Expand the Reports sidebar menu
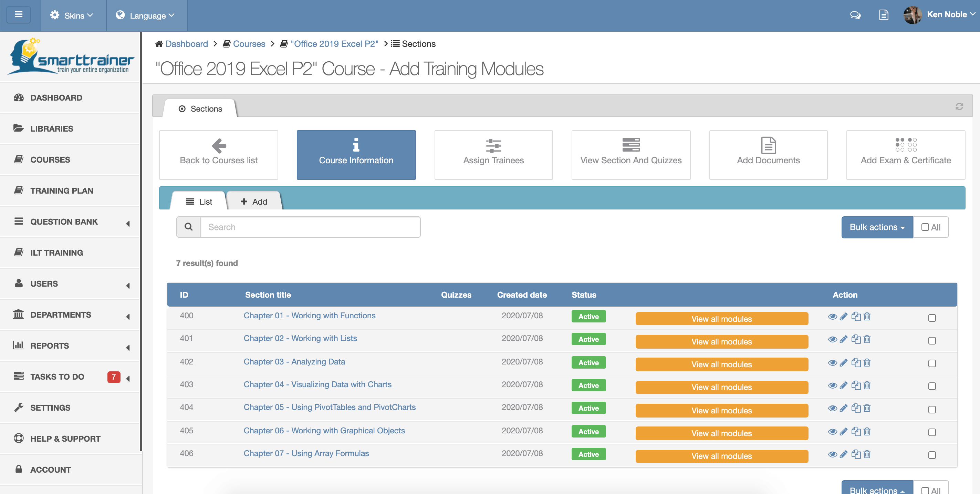Viewport: 980px width, 494px height. click(x=70, y=346)
